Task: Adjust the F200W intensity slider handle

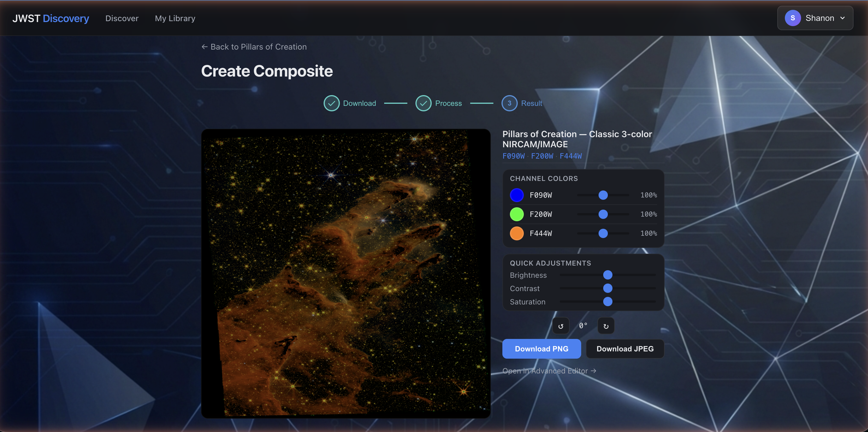Action: click(x=603, y=214)
